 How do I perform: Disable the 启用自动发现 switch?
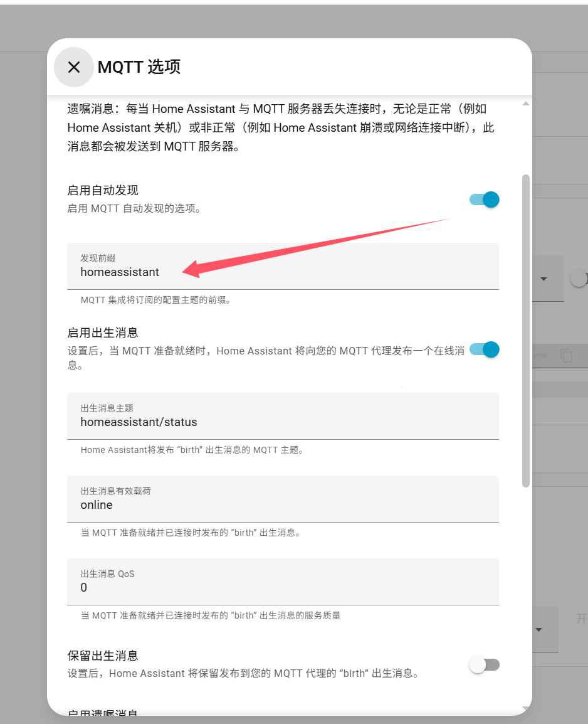[484, 200]
